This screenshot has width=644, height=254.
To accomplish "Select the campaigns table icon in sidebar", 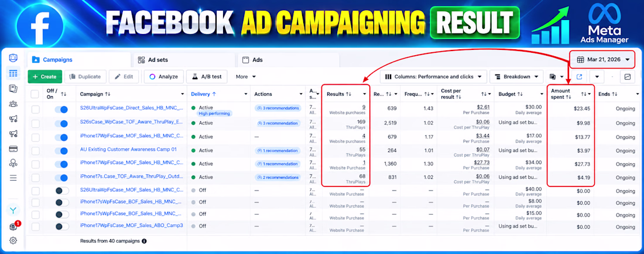I will [13, 73].
